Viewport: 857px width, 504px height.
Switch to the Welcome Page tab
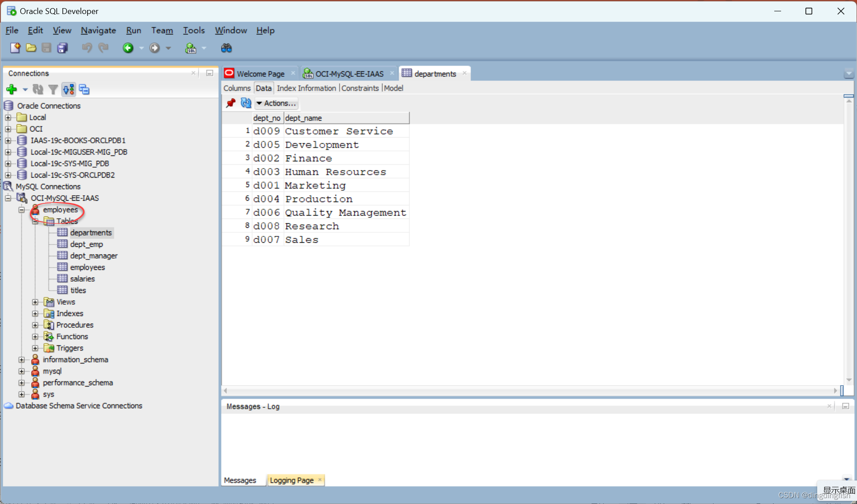tap(260, 74)
